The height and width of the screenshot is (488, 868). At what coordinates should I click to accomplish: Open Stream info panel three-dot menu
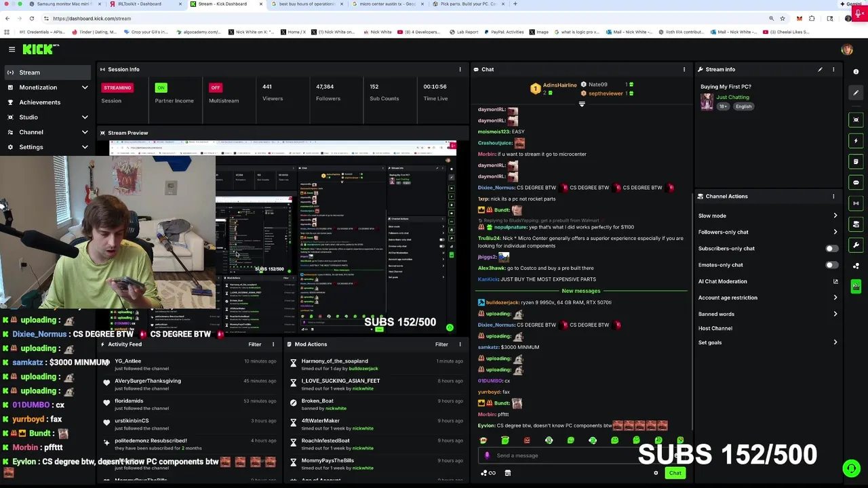coord(833,69)
